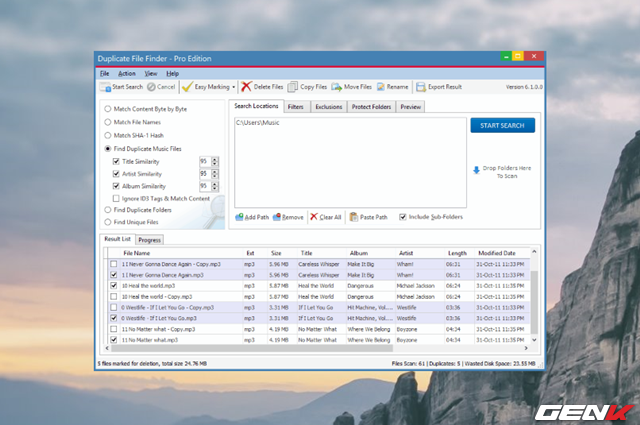640x425 pixels.
Task: Open the File menu
Action: click(105, 73)
